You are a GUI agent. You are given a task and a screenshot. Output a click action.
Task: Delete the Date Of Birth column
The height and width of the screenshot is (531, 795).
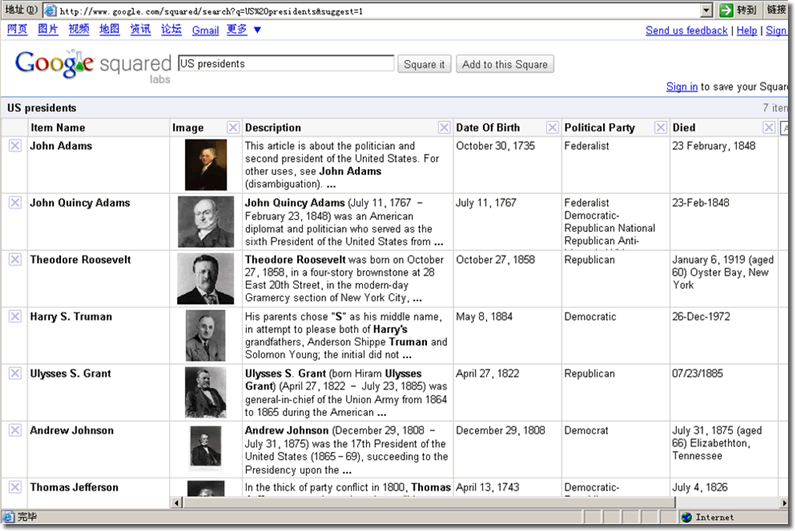pos(553,128)
